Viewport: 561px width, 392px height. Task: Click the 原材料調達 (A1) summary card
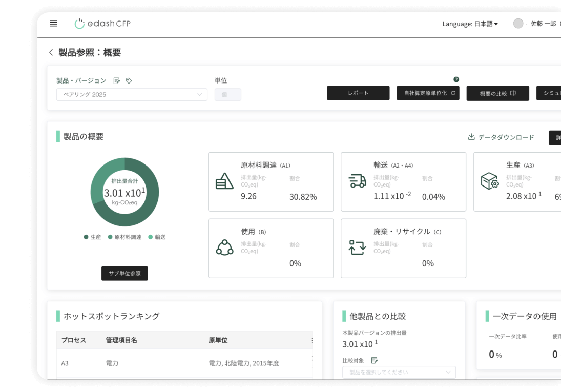click(271, 182)
